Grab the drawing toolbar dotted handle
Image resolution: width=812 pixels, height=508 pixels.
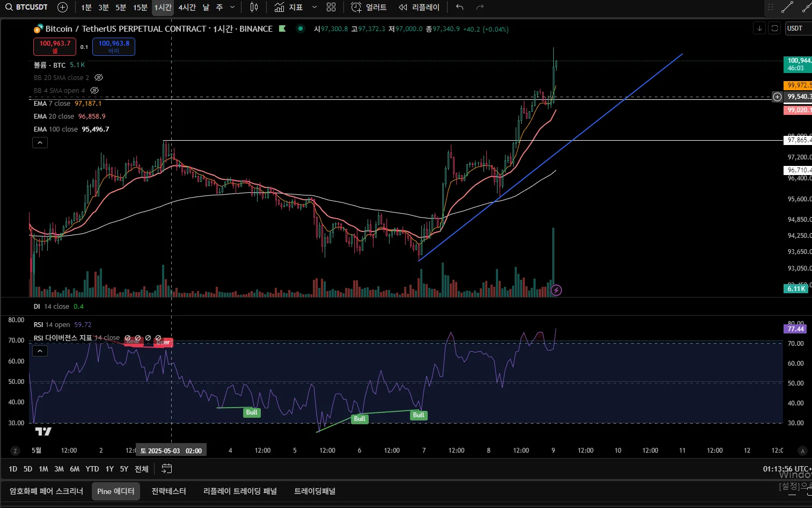coord(771,7)
